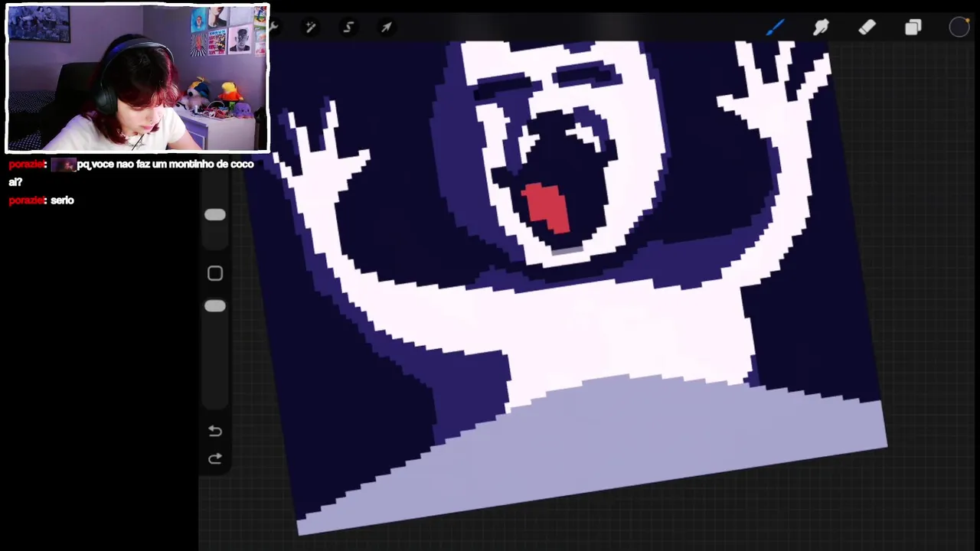Switch to the Eraser tool
This screenshot has width=980, height=551.
(867, 28)
